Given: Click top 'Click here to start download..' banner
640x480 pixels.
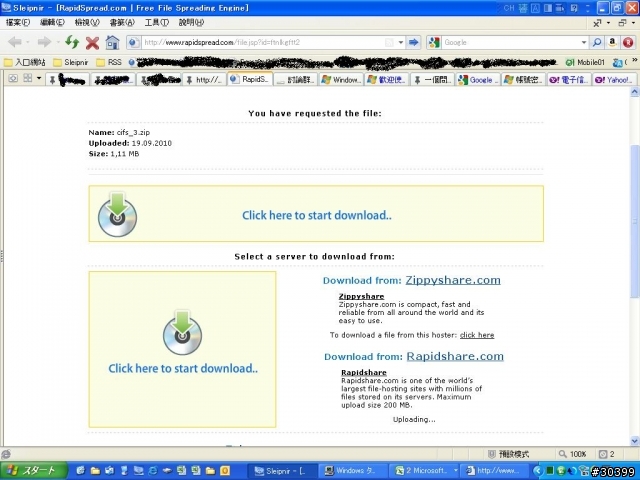Looking at the screenshot, I should [x=317, y=215].
